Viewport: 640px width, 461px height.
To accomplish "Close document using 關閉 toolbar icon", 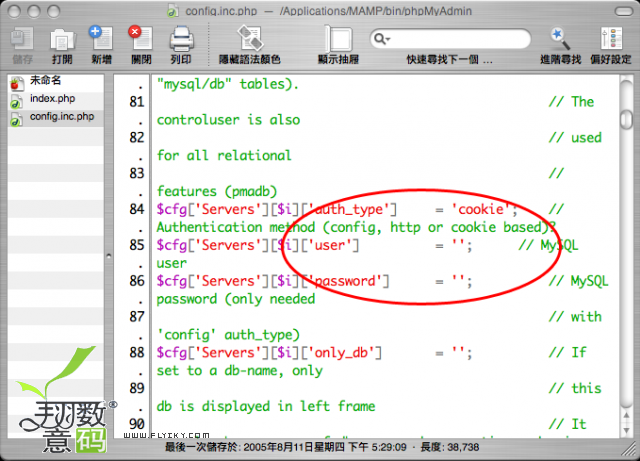I will [x=141, y=38].
